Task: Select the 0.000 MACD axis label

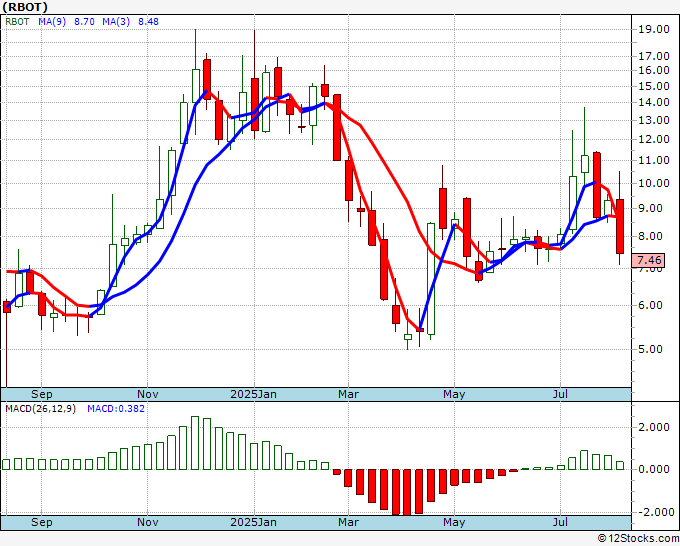Action: [654, 469]
